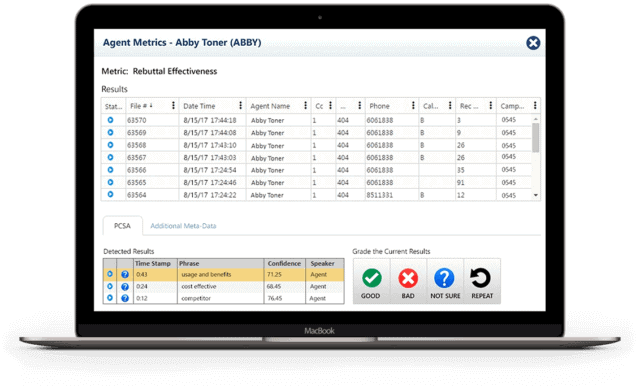Click time stamp 0:43

[x=142, y=275]
